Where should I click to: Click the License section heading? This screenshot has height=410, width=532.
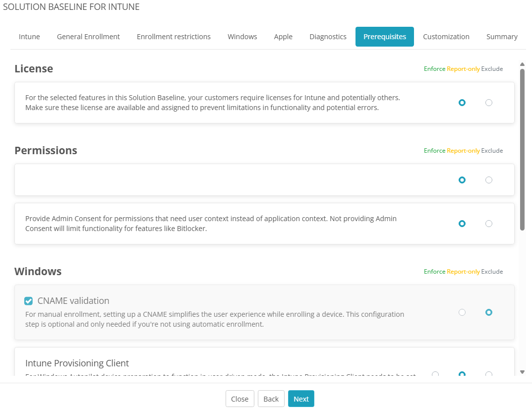[34, 69]
